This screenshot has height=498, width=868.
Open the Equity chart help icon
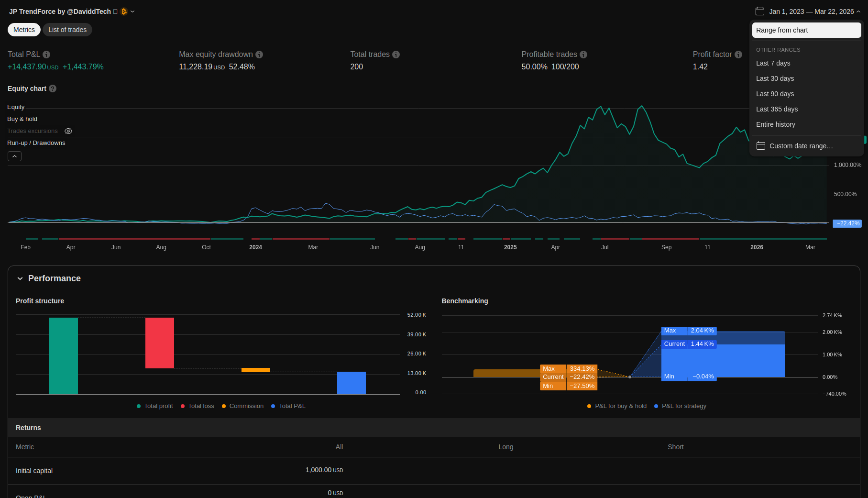point(53,89)
